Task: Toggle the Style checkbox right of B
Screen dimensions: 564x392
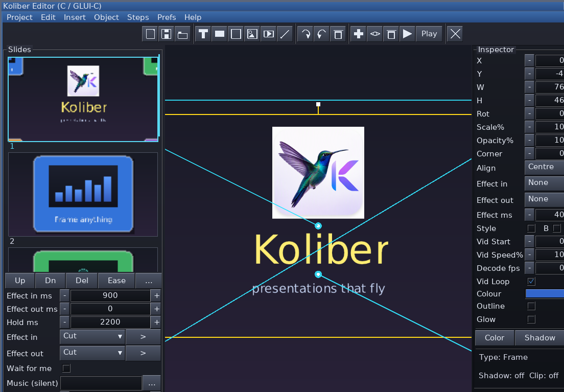Action: [x=557, y=228]
